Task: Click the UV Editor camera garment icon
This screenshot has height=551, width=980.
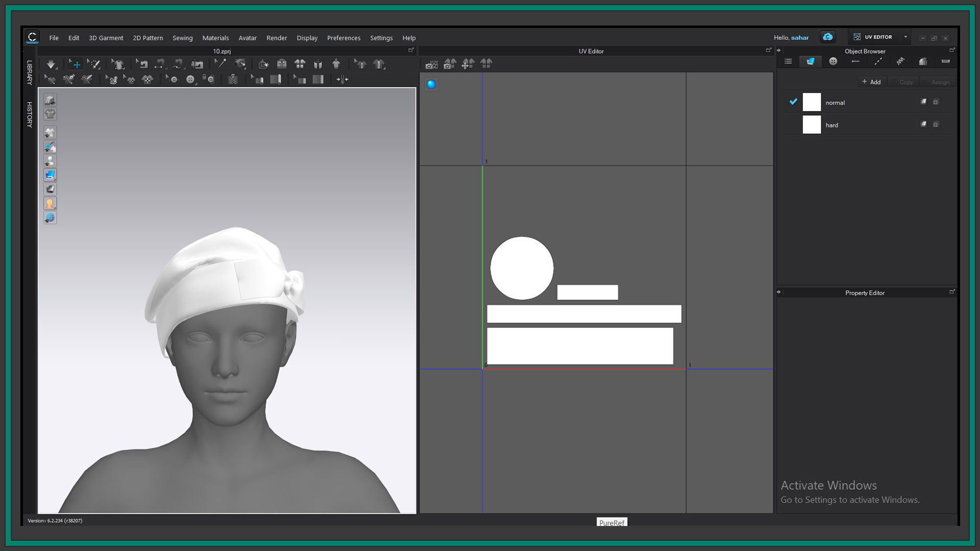Action: (450, 64)
